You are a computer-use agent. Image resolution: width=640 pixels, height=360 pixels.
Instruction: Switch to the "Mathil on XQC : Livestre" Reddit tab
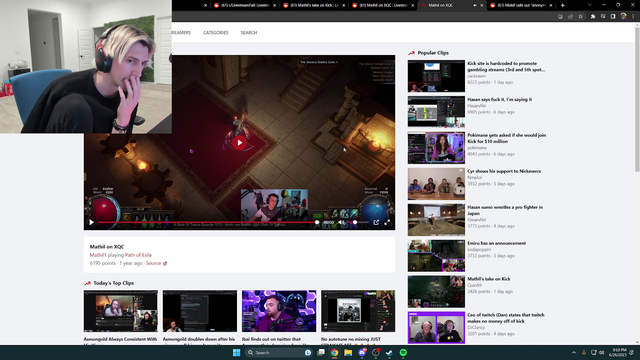tap(383, 5)
